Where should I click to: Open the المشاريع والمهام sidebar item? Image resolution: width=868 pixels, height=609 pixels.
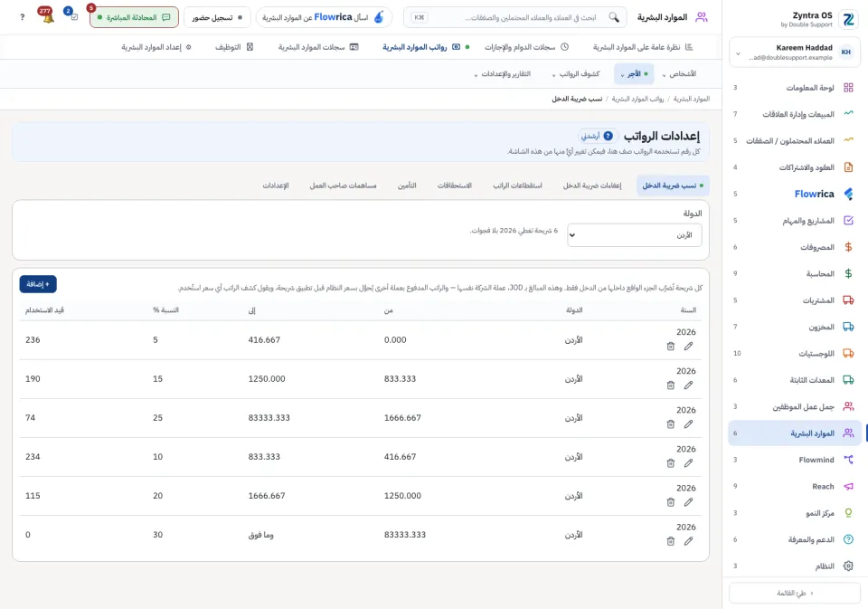tap(795, 221)
